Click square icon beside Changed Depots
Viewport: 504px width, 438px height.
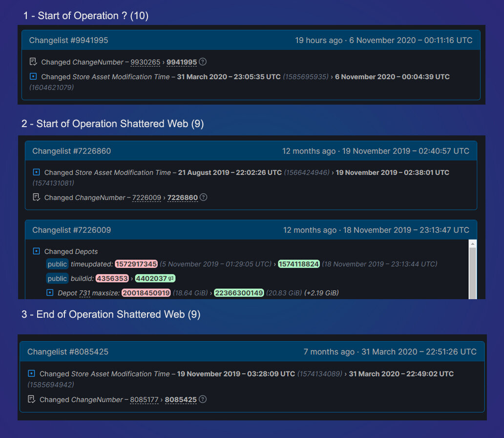coord(36,251)
